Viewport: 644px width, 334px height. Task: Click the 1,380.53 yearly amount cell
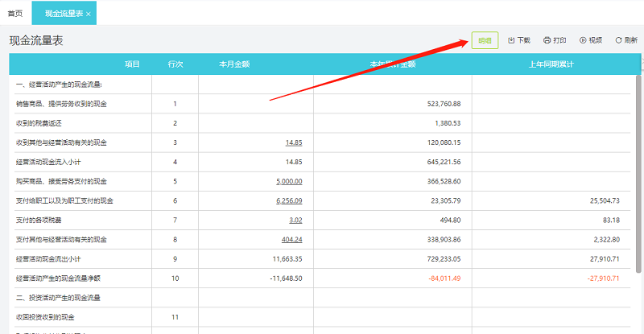pos(448,123)
